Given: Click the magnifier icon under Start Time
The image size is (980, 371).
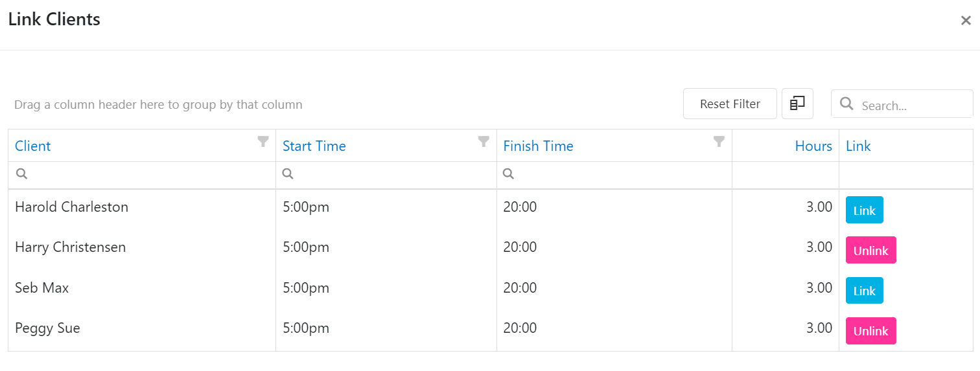Looking at the screenshot, I should point(288,174).
